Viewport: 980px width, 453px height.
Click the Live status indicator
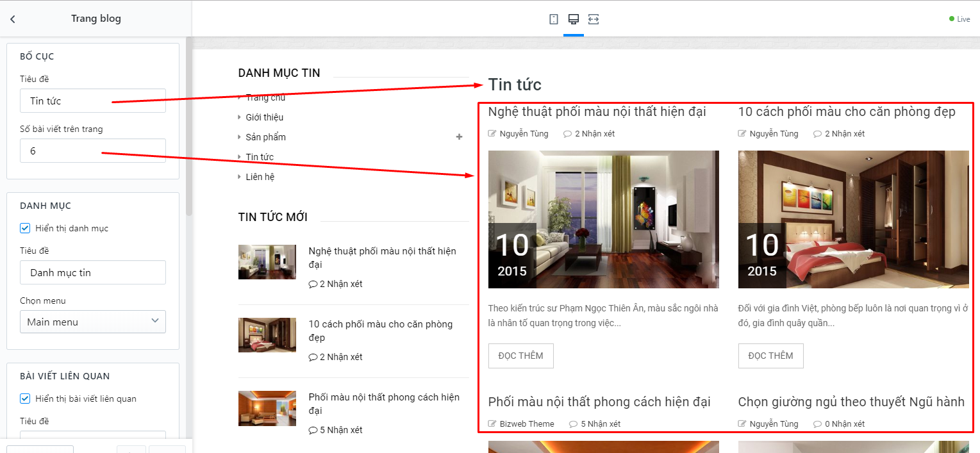click(x=959, y=19)
